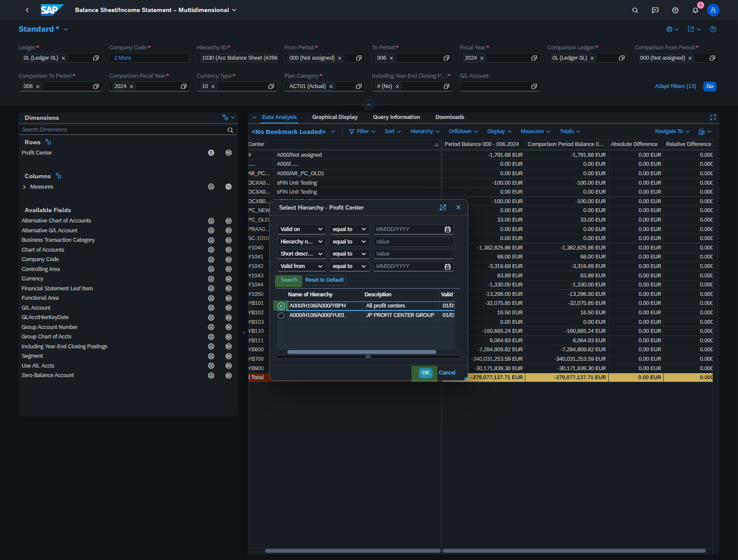Open calendar picker for Valid from date
Screen dimensions: 738x560
pos(448,267)
